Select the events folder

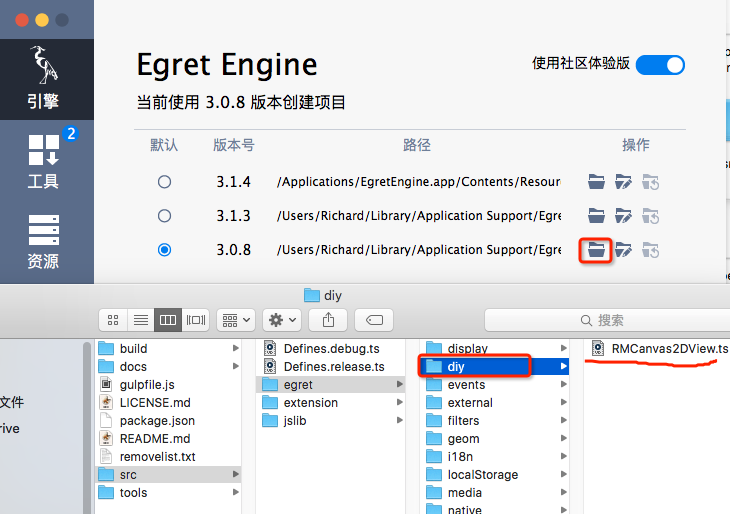(x=495, y=385)
